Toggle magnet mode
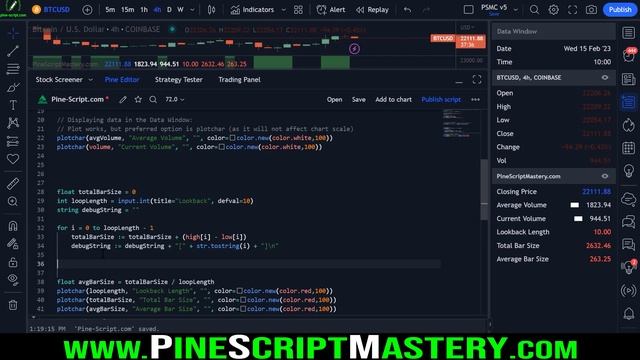 click(13, 226)
